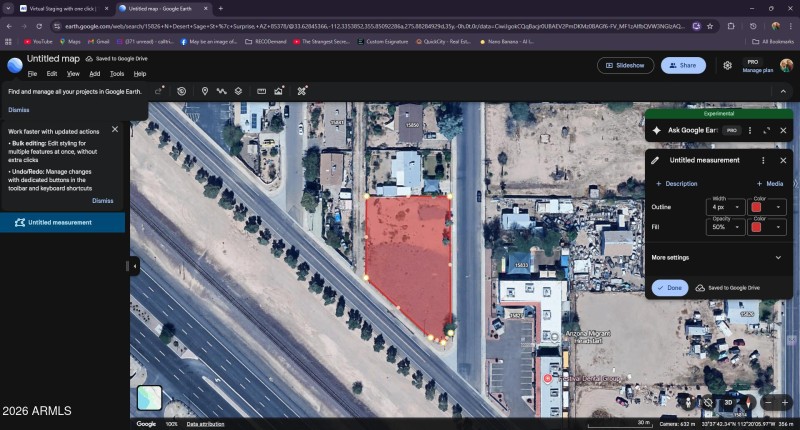The image size is (800, 430).
Task: Open the historical imagery clock icon
Action: click(x=181, y=91)
